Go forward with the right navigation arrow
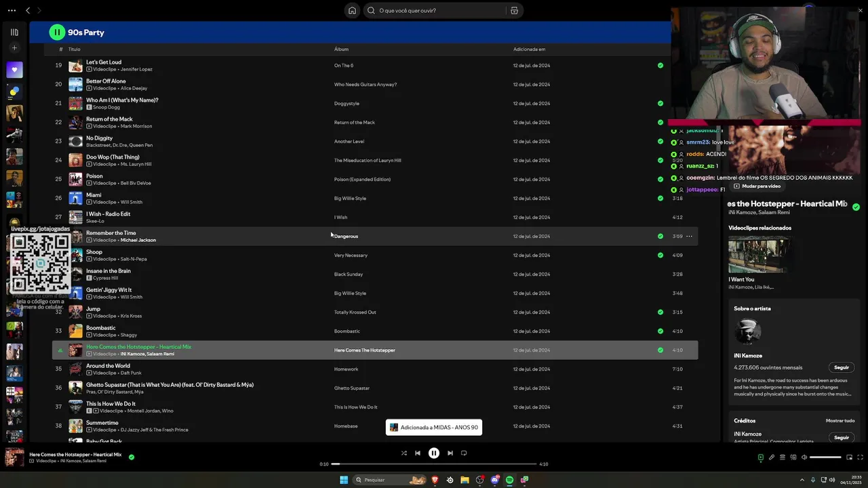Viewport: 868px width, 488px height. pyautogui.click(x=39, y=10)
